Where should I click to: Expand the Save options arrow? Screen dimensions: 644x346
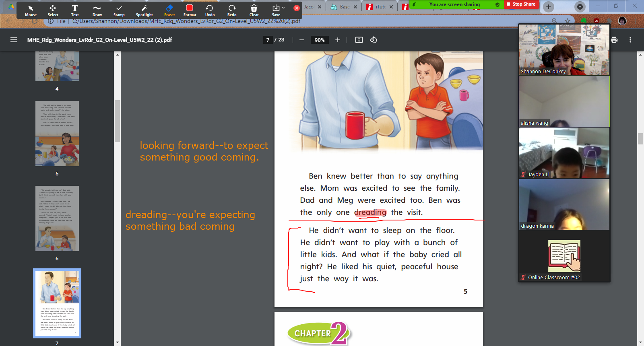click(x=283, y=8)
